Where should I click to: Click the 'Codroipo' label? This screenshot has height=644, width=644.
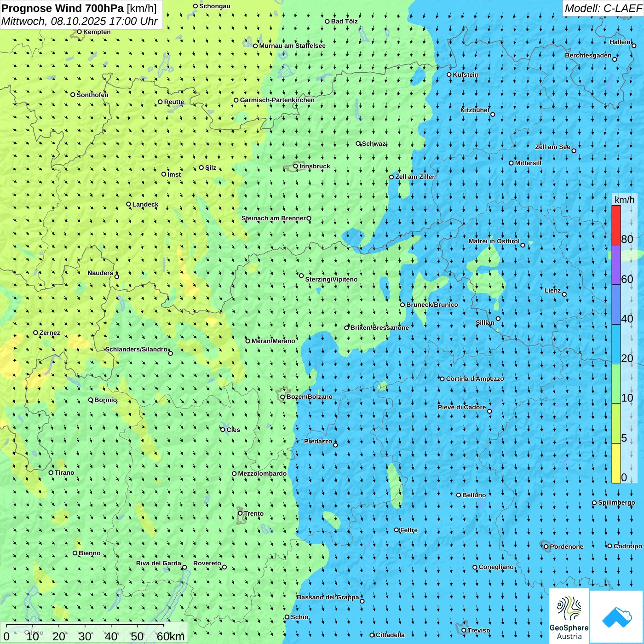point(628,546)
